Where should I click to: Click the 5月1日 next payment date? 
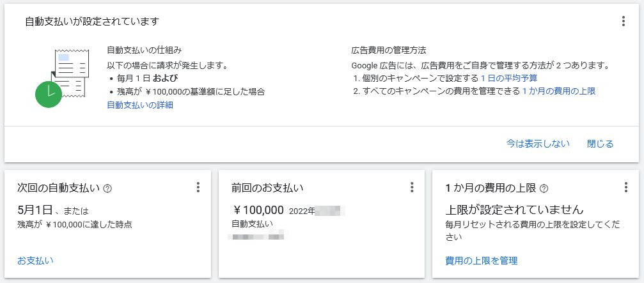pyautogui.click(x=35, y=210)
